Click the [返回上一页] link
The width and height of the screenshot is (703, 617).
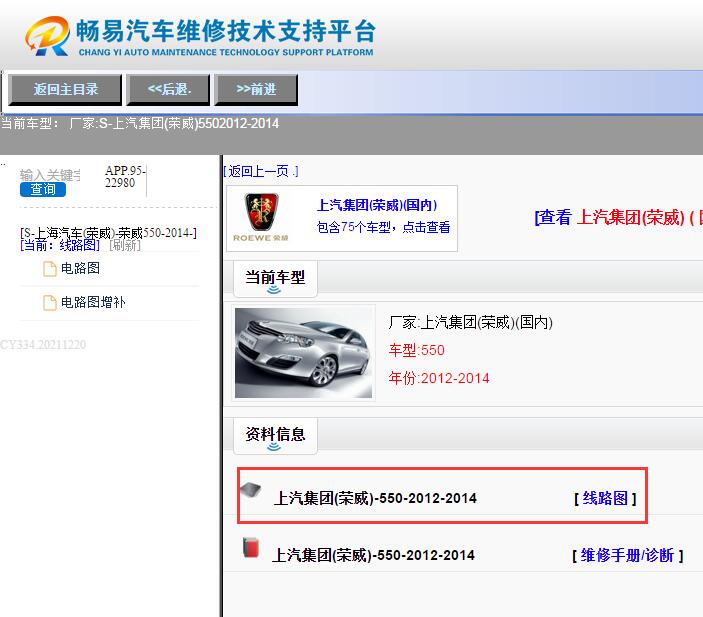(x=261, y=171)
